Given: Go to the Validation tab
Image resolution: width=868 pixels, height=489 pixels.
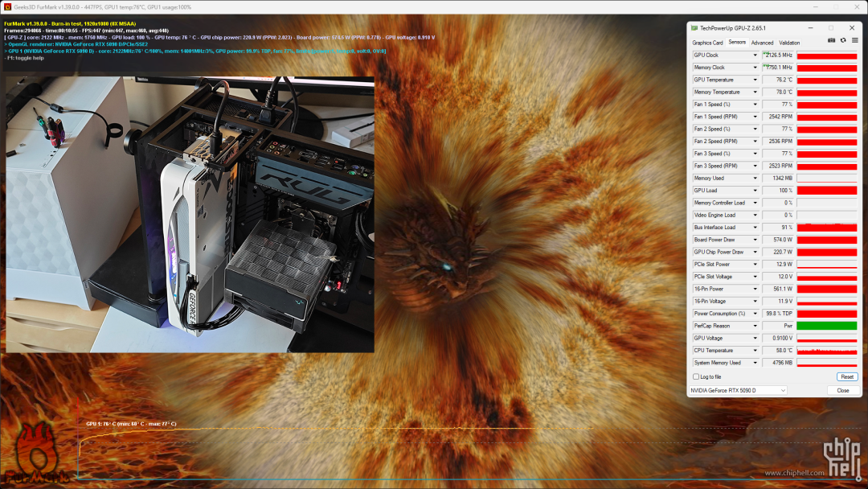Looking at the screenshot, I should (789, 43).
